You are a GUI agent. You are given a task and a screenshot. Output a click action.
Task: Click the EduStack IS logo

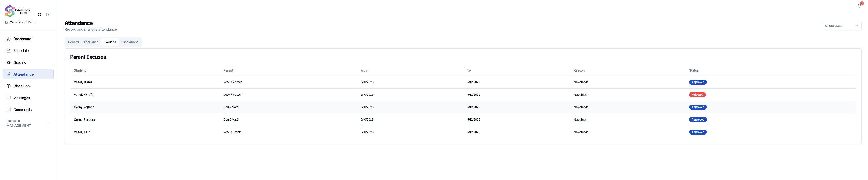coord(17,11)
